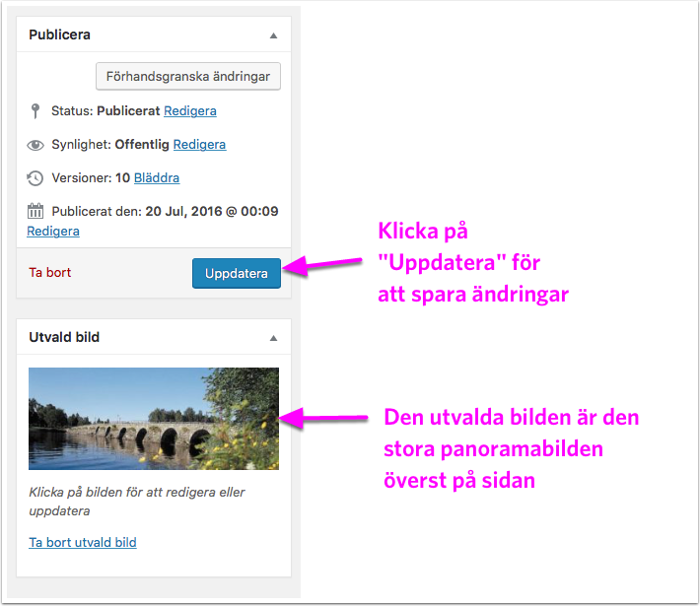The width and height of the screenshot is (700, 606).
Task: Click the Utvald bild panel heading
Action: click(64, 337)
